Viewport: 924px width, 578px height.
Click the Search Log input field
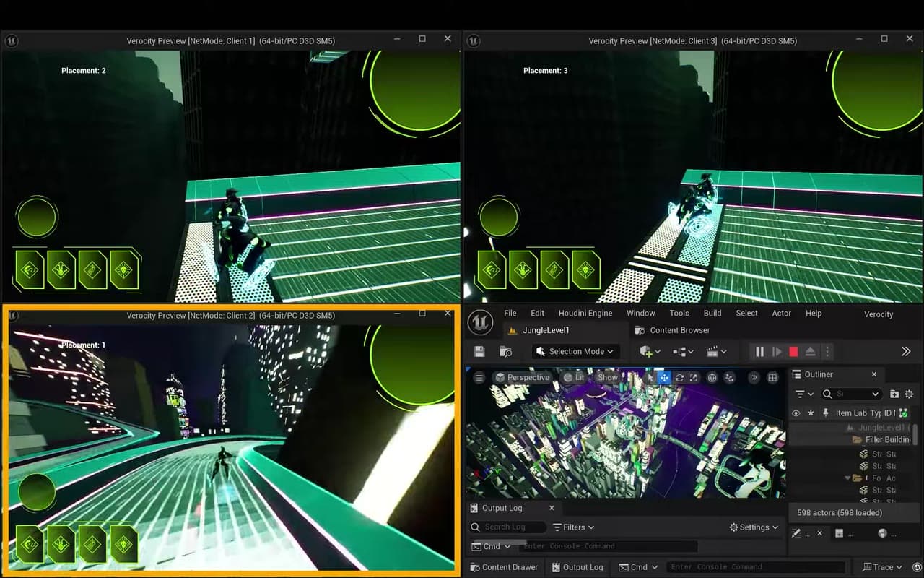[x=507, y=527]
